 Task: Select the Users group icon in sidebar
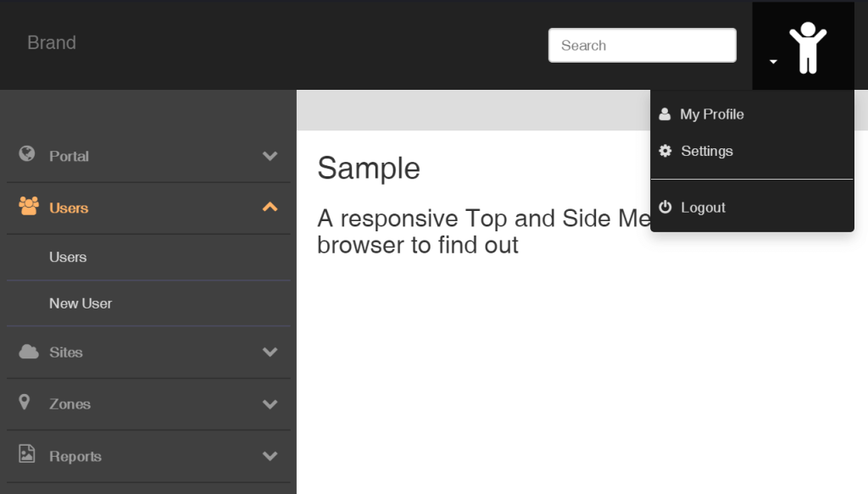(25, 208)
